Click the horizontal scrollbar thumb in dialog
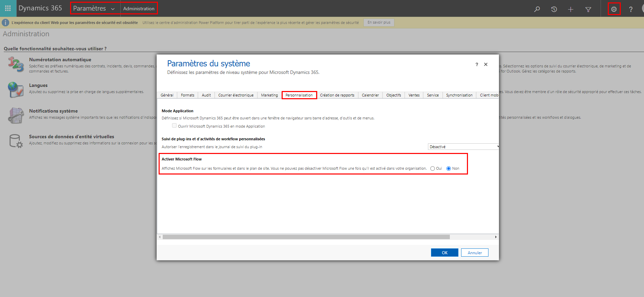The height and width of the screenshot is (297, 644). tap(306, 237)
